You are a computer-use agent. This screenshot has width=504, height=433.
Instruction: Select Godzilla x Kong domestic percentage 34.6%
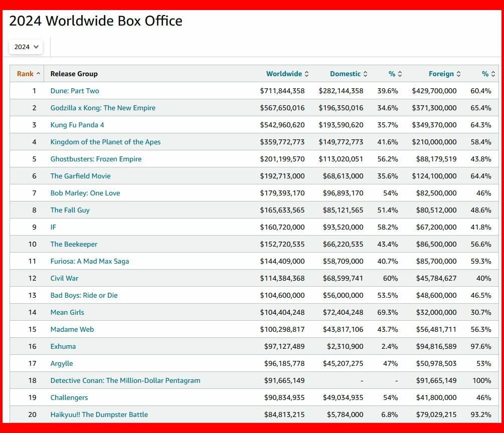[388, 108]
